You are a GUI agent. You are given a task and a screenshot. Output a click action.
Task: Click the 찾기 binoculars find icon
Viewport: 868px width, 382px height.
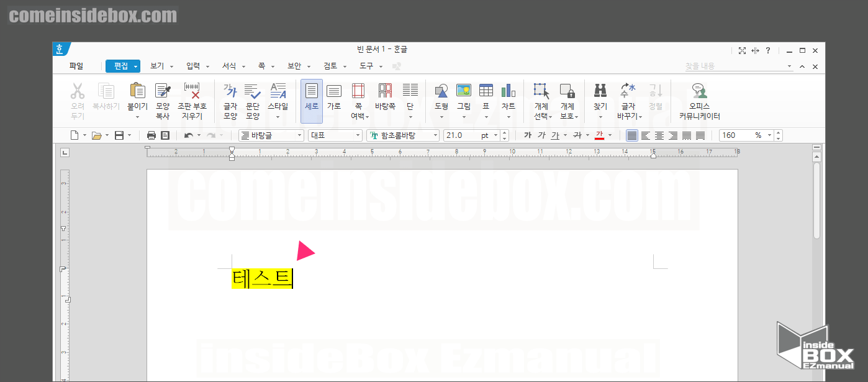point(600,91)
